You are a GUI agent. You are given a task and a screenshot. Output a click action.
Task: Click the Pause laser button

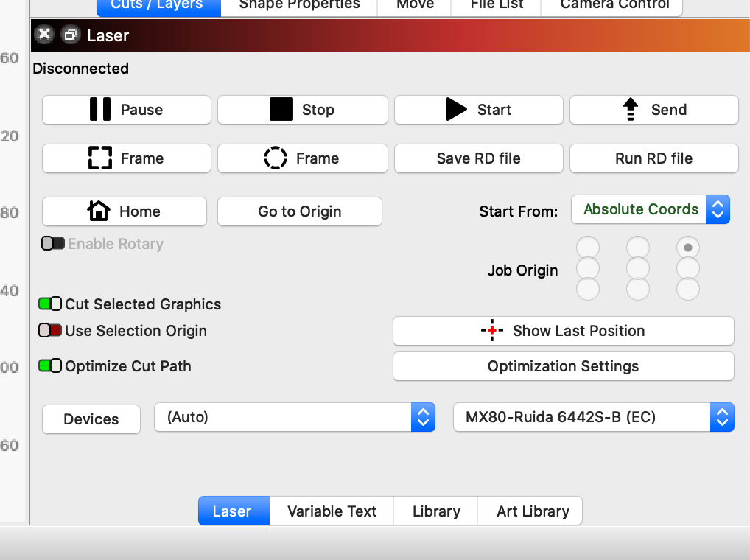click(x=126, y=110)
